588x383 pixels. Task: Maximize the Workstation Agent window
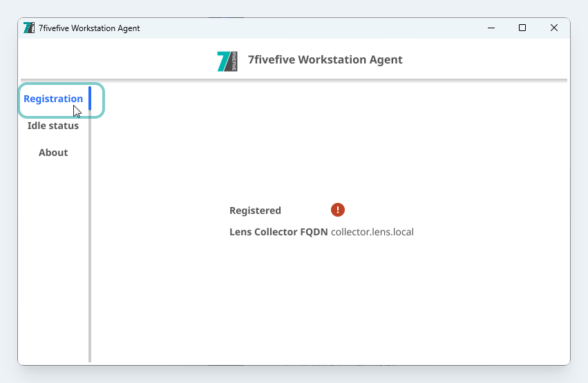522,28
